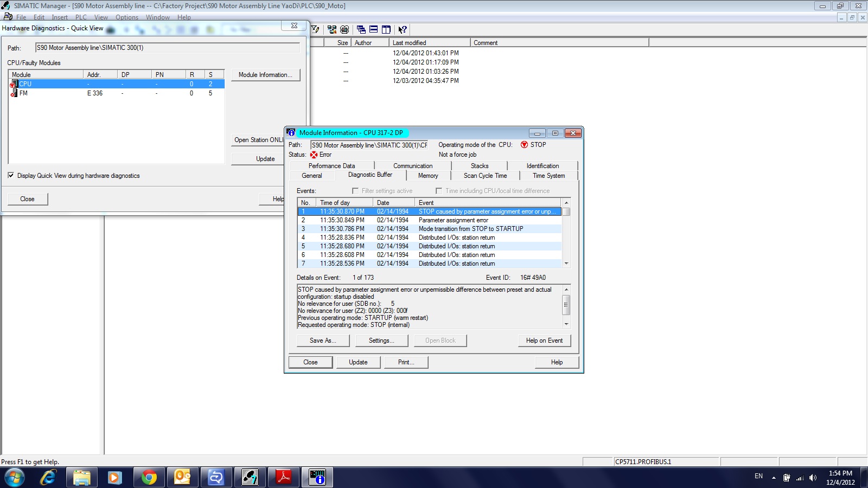868x488 pixels.
Task: Tile windows horizontally via toolbar icon
Action: (x=374, y=29)
